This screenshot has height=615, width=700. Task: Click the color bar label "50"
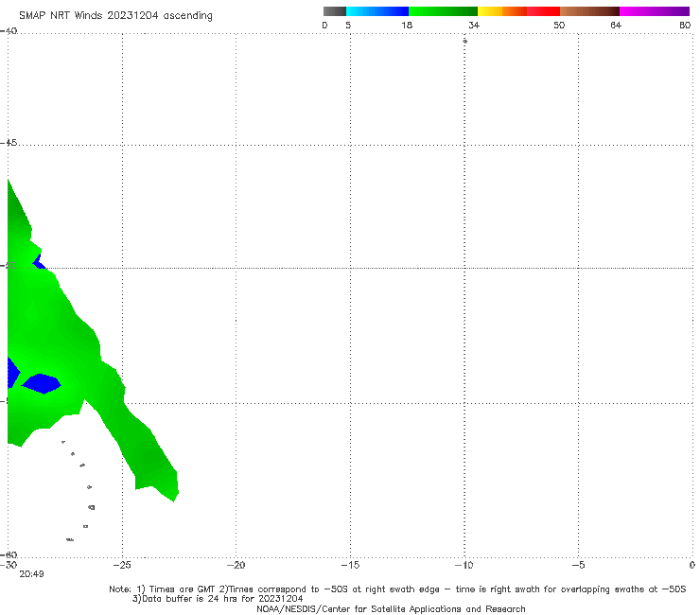click(x=559, y=26)
